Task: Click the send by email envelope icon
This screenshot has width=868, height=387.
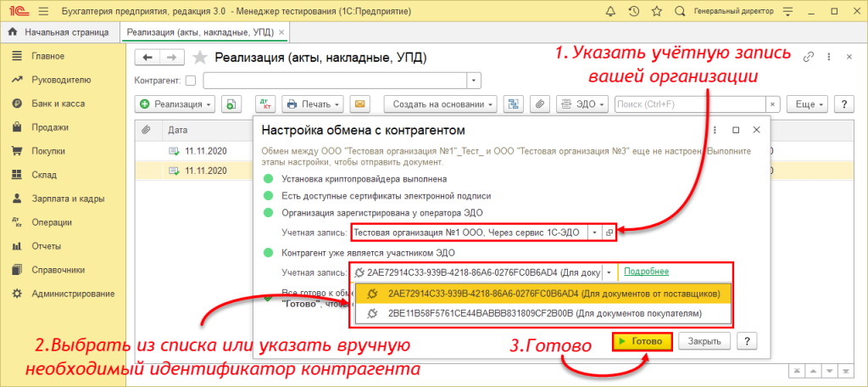Action: (x=359, y=104)
